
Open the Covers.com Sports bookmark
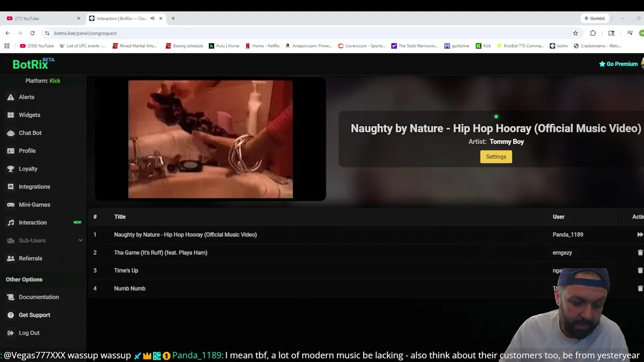pos(362,46)
